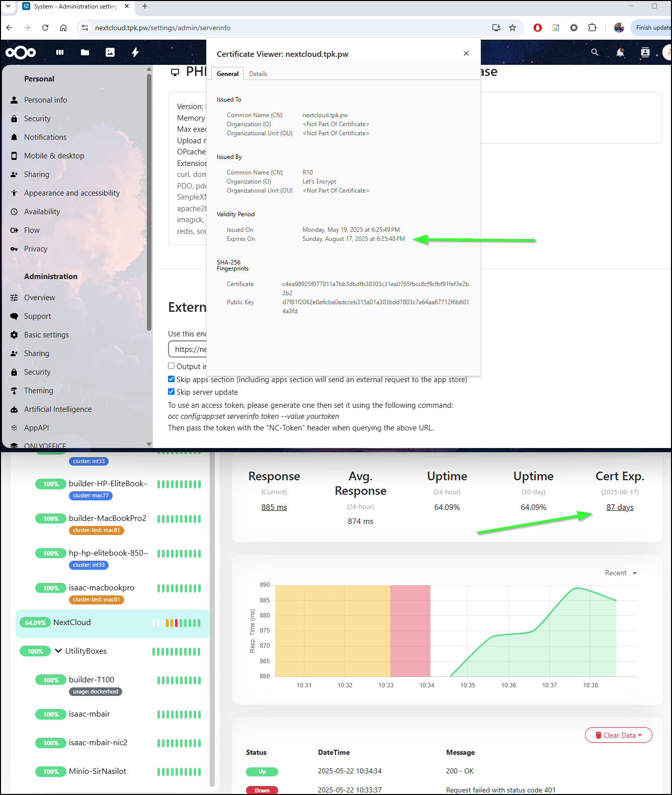
Task: Click the 885 ms current response link
Action: click(274, 507)
